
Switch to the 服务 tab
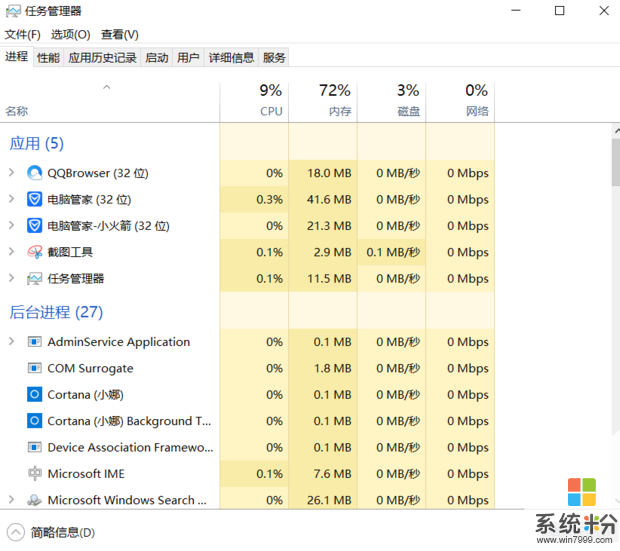point(274,58)
